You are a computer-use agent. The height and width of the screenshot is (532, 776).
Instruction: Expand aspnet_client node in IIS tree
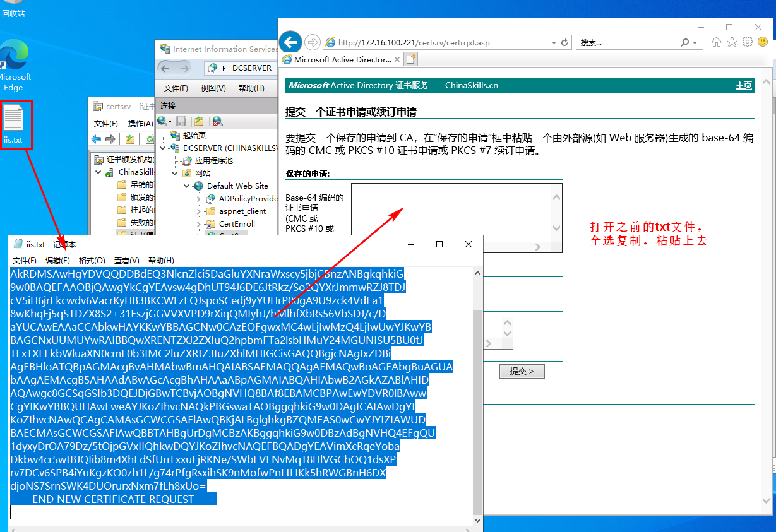(199, 211)
